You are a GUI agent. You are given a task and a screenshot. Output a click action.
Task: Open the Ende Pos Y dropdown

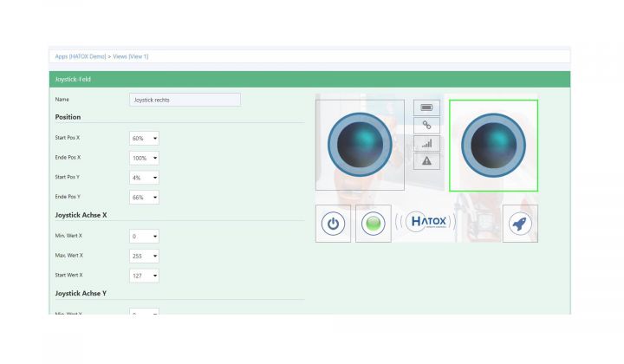click(x=144, y=198)
